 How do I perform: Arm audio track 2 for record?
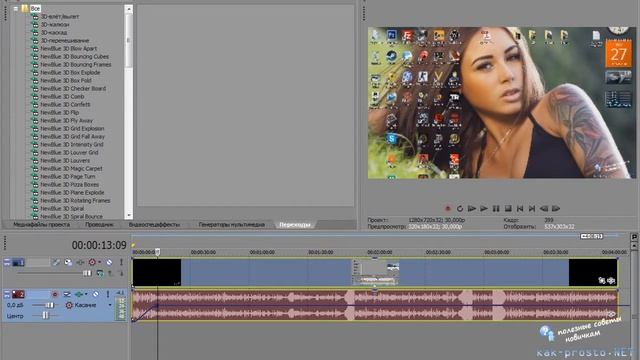(x=55, y=294)
